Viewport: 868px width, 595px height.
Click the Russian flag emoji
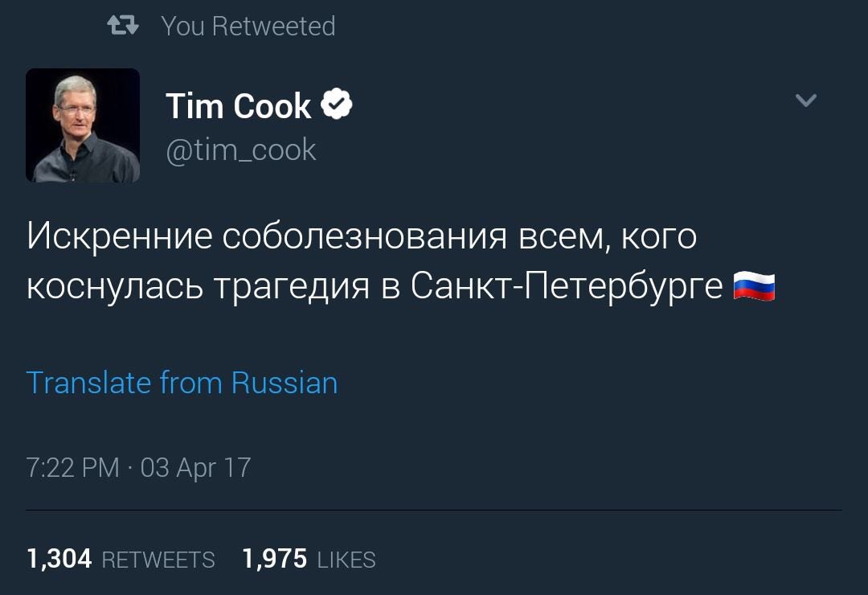754,287
